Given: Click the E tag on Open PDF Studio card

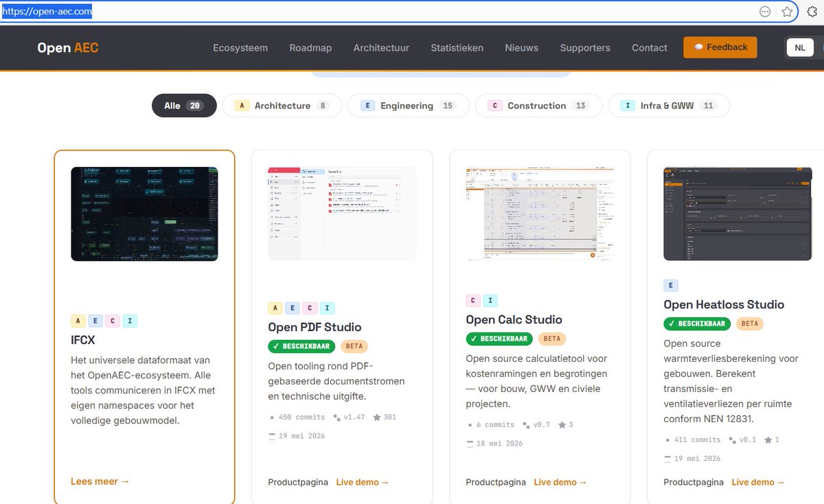Looking at the screenshot, I should coord(293,308).
